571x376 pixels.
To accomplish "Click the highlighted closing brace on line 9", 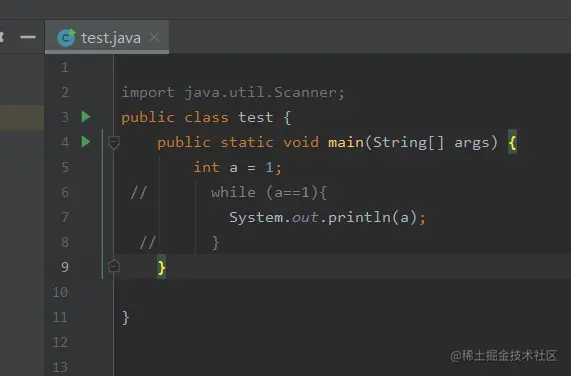I will [x=161, y=268].
